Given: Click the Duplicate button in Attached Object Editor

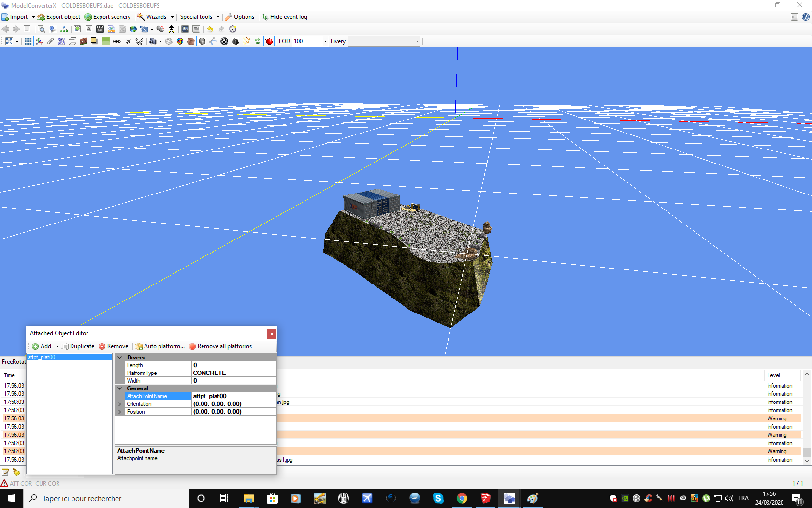Looking at the screenshot, I should click(78, 346).
